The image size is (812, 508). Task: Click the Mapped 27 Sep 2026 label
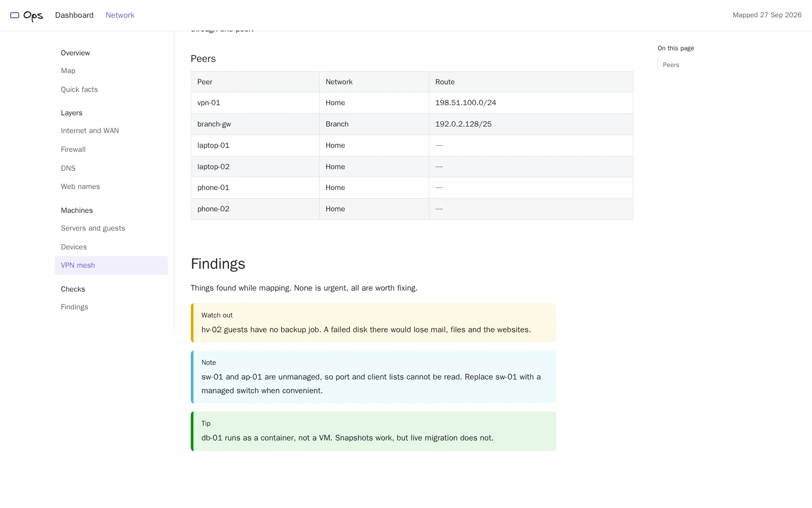[x=767, y=15]
